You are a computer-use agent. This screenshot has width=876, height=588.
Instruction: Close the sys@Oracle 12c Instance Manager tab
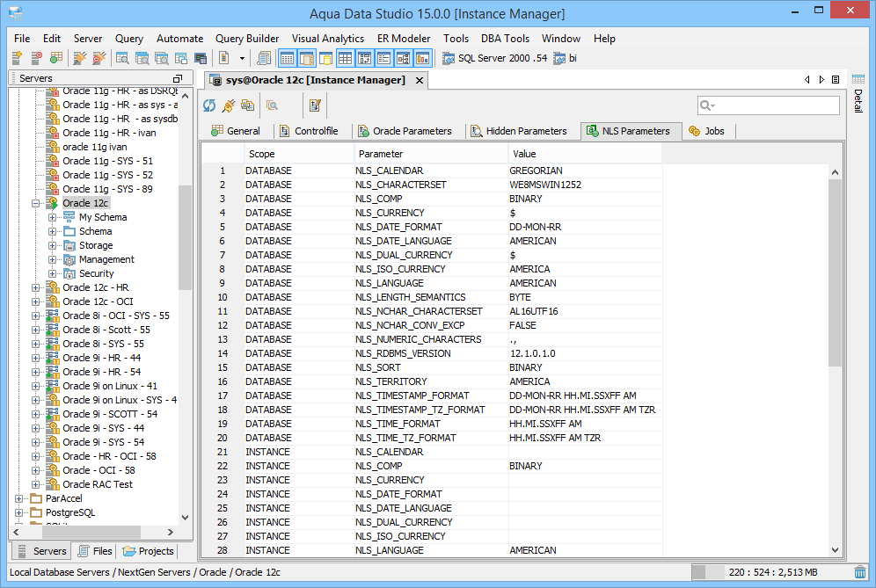pyautogui.click(x=419, y=80)
